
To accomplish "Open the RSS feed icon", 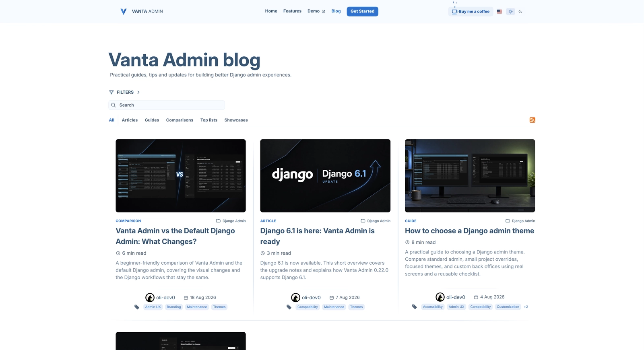I will pyautogui.click(x=532, y=120).
